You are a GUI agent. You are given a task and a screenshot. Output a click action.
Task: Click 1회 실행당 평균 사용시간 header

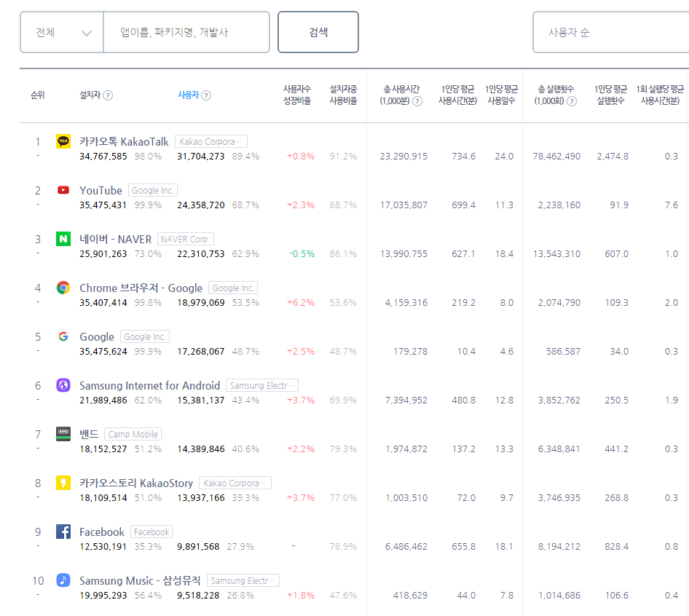pyautogui.click(x=660, y=95)
